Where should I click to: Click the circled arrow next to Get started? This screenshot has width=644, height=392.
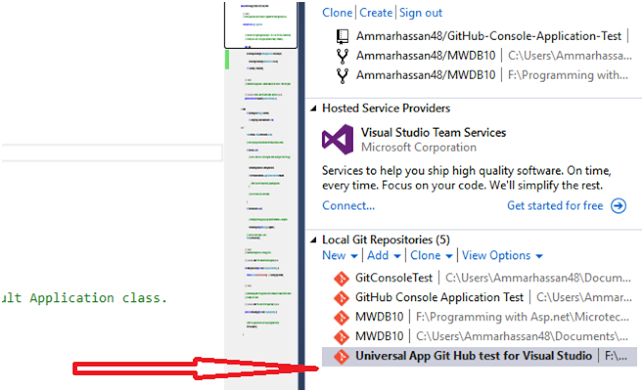click(x=619, y=205)
